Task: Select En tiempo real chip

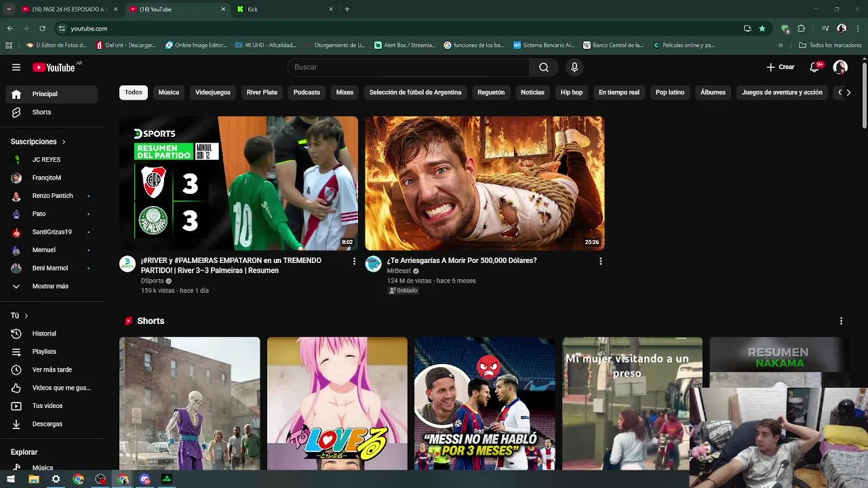Action: click(619, 92)
